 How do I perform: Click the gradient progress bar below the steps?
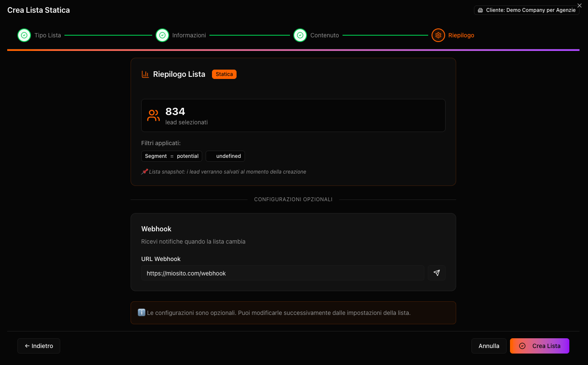click(294, 50)
